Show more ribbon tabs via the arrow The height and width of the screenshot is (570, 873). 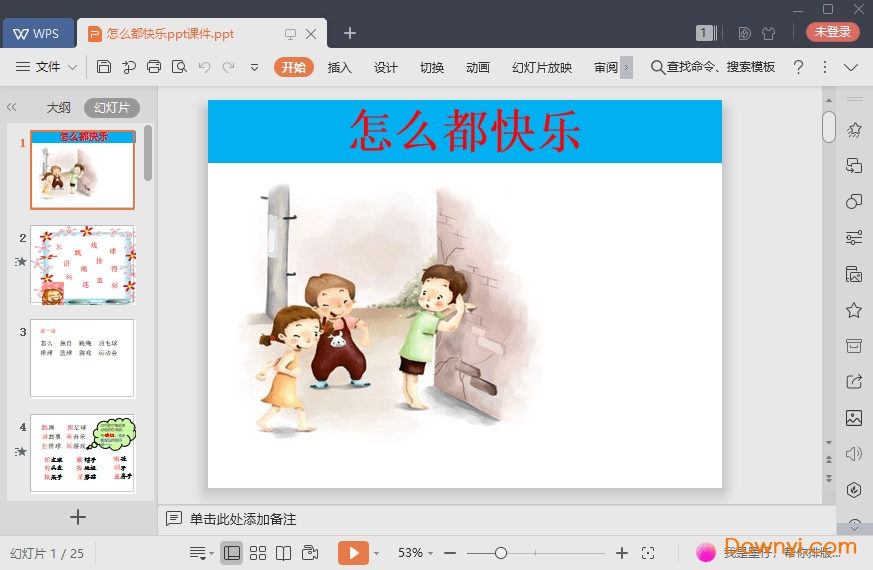tap(626, 67)
